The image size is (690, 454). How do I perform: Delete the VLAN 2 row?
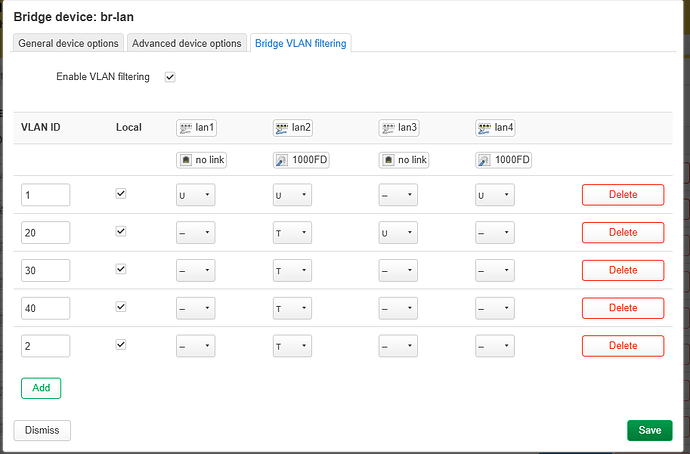(622, 346)
